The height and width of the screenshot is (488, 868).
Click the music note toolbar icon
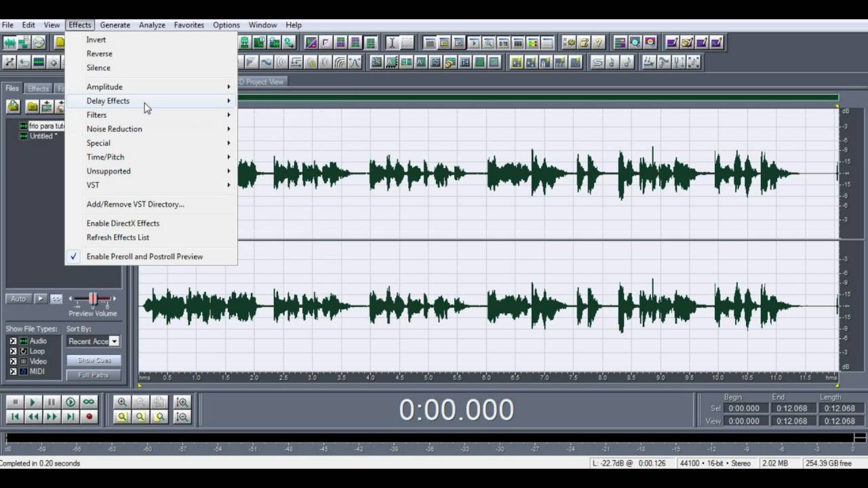[627, 62]
